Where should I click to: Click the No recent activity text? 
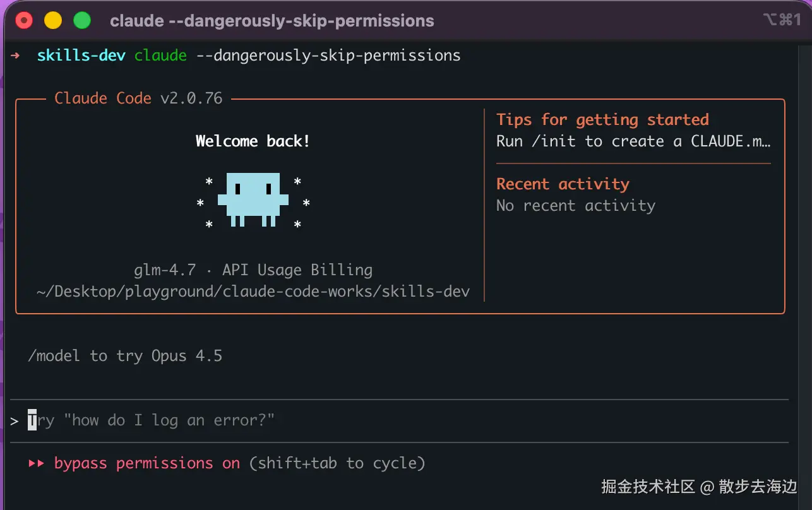[x=576, y=206]
